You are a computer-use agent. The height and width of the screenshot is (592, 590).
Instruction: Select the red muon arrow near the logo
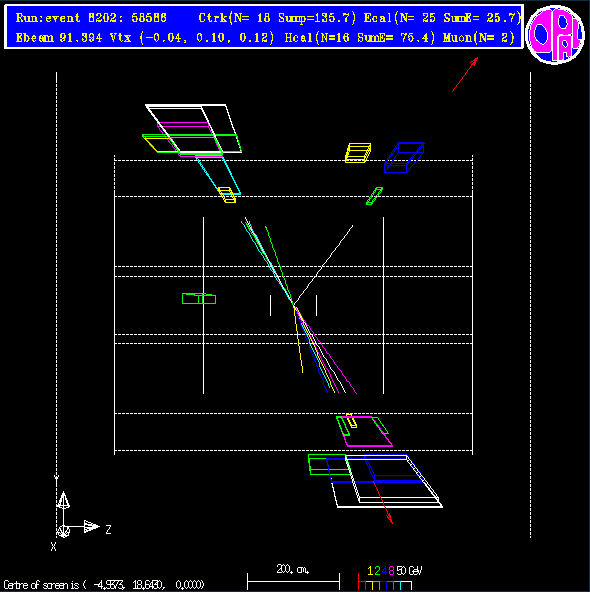[x=465, y=74]
